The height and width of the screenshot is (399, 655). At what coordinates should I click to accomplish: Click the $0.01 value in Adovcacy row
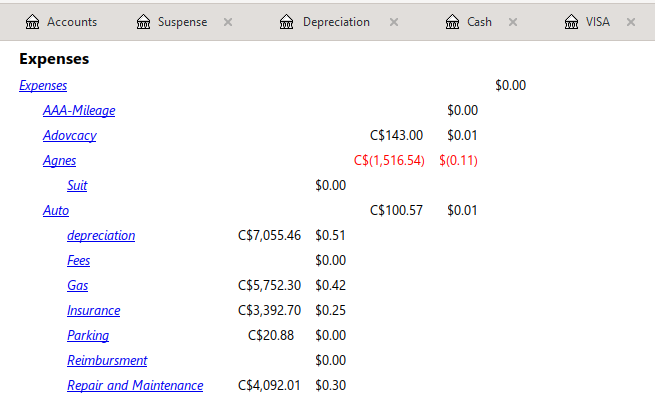point(462,135)
